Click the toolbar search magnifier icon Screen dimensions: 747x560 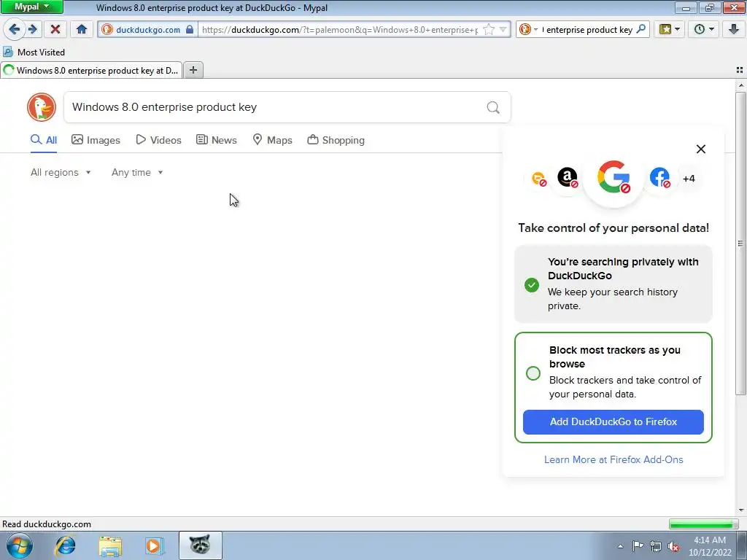(x=641, y=29)
